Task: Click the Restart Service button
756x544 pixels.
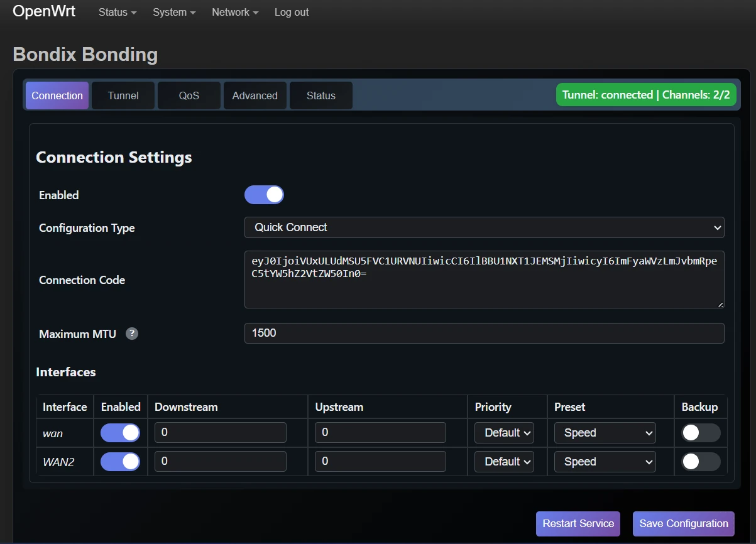Action: point(578,523)
